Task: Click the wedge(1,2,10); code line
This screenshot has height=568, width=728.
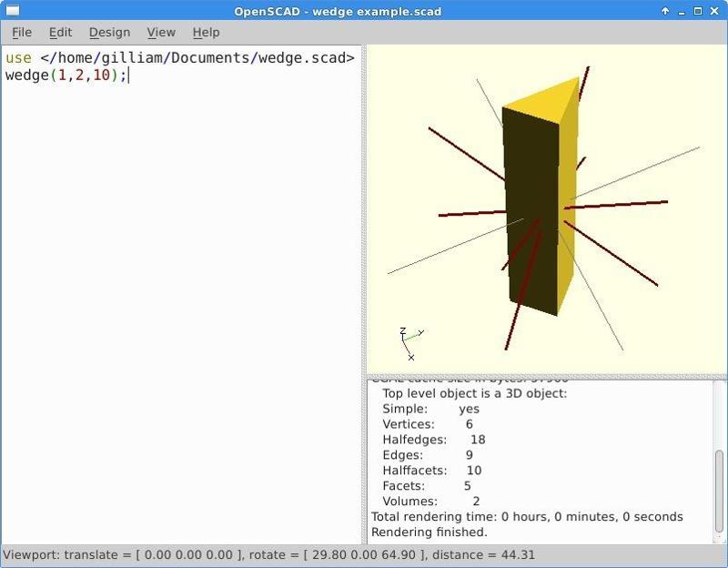Action: (66, 75)
